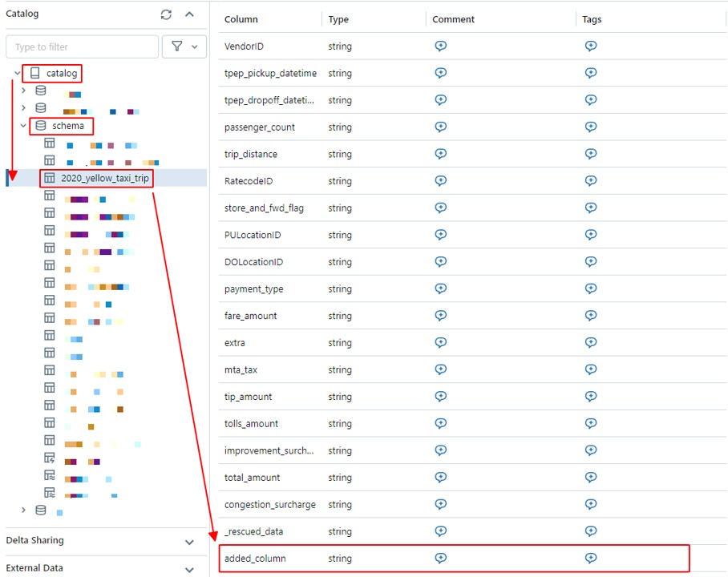Add comment to total_amount column
Viewport: 728px width, 577px height.
[x=440, y=478]
